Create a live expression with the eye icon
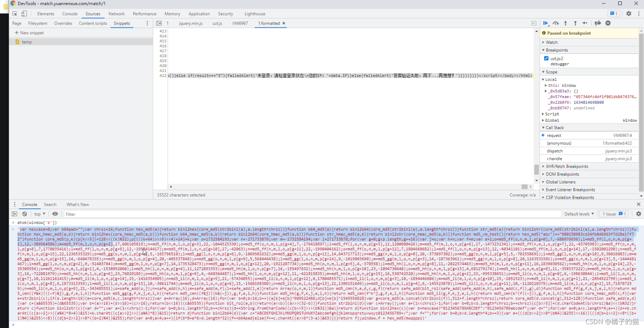 [x=55, y=214]
